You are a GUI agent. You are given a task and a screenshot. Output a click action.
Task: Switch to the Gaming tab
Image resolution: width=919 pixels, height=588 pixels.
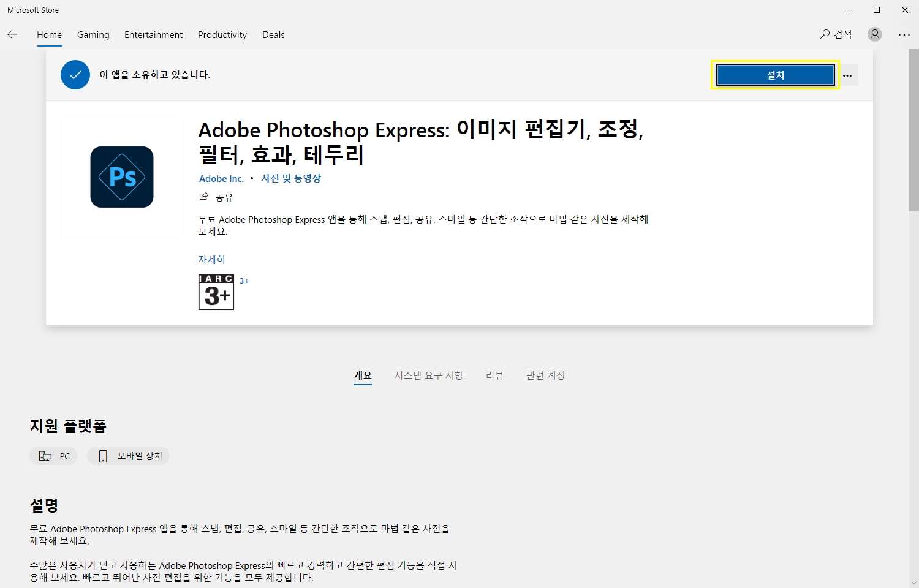[x=93, y=35]
